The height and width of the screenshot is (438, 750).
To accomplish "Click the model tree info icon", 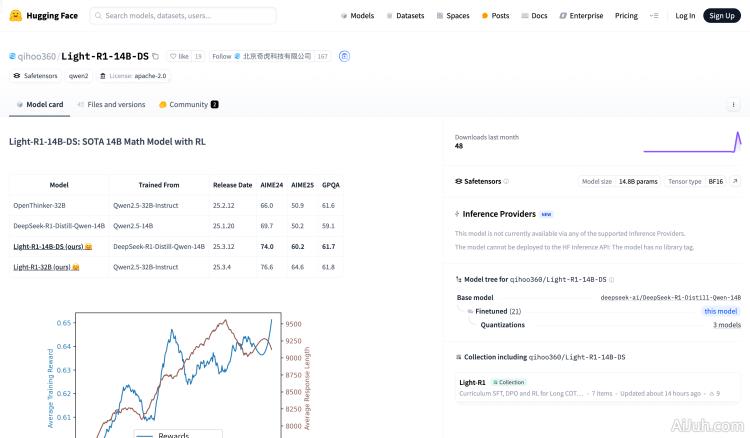I will click(x=612, y=280).
